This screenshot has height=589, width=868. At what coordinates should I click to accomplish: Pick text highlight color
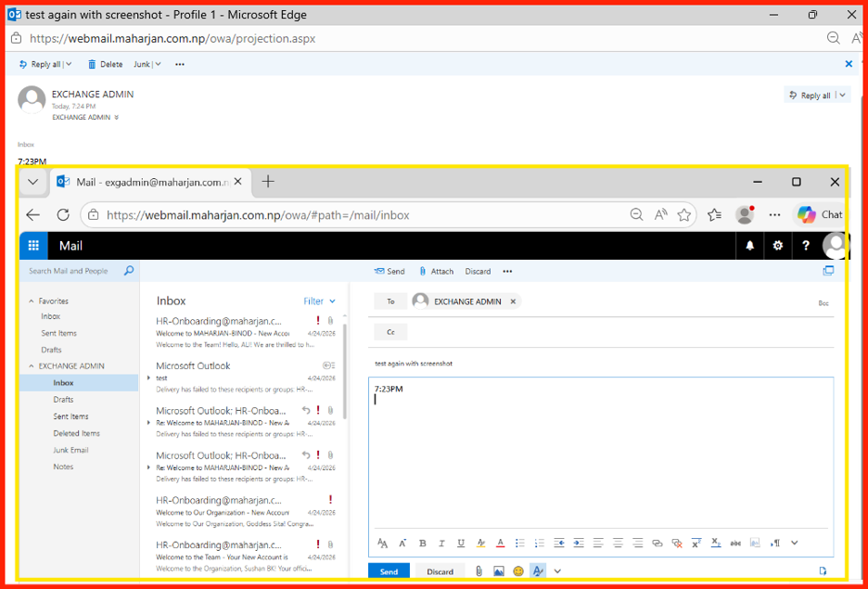click(x=480, y=543)
